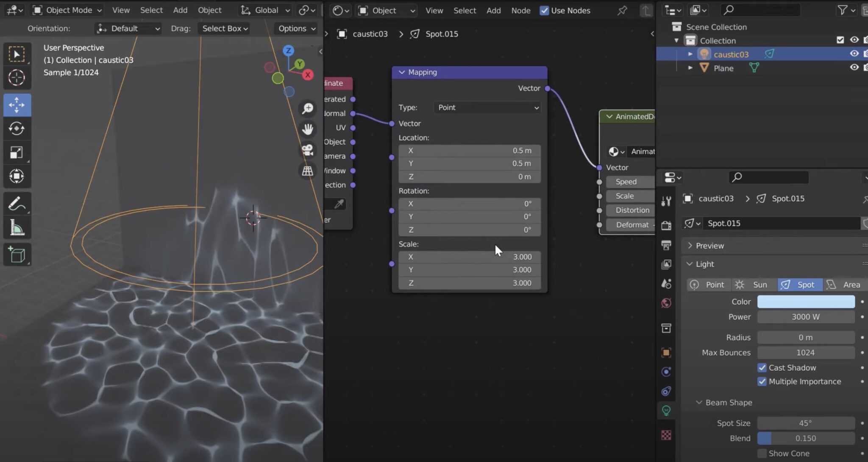Click the light Color swatch
This screenshot has width=868, height=462.
pos(805,301)
